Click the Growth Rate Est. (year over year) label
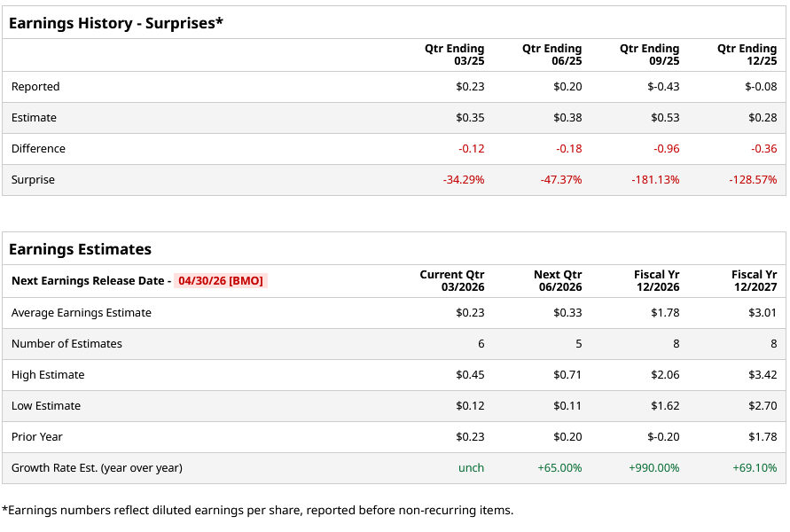Image resolution: width=790 pixels, height=532 pixels. [97, 468]
